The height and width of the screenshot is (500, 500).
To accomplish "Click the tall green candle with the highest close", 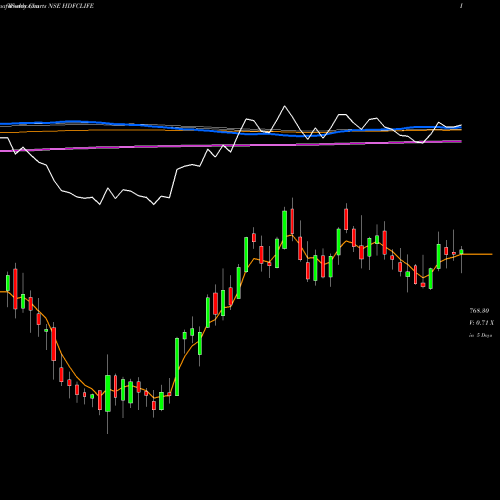I will tap(284, 229).
